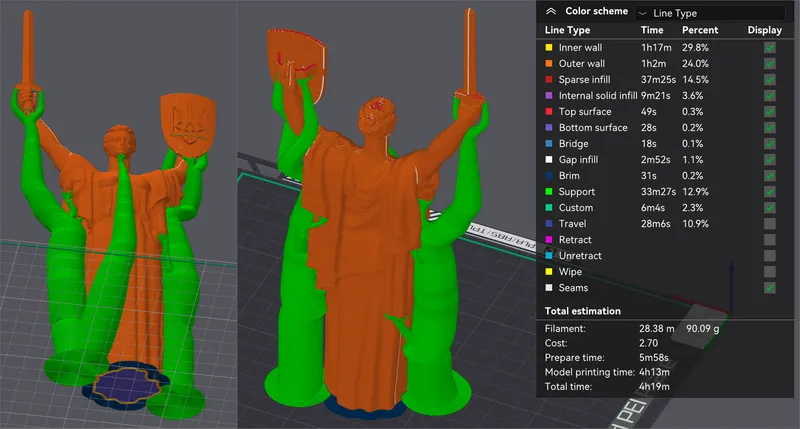Click the Time column header
Image resolution: width=800 pixels, height=429 pixels.
point(652,30)
